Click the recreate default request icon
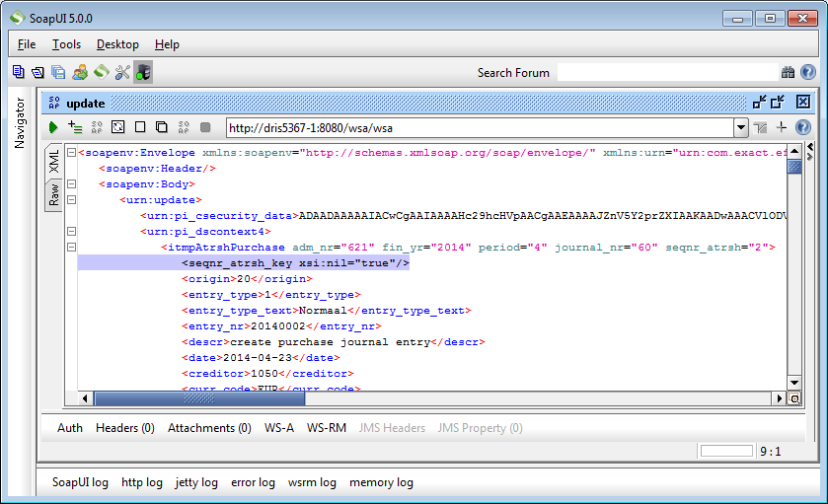The width and height of the screenshot is (828, 504). 117,126
